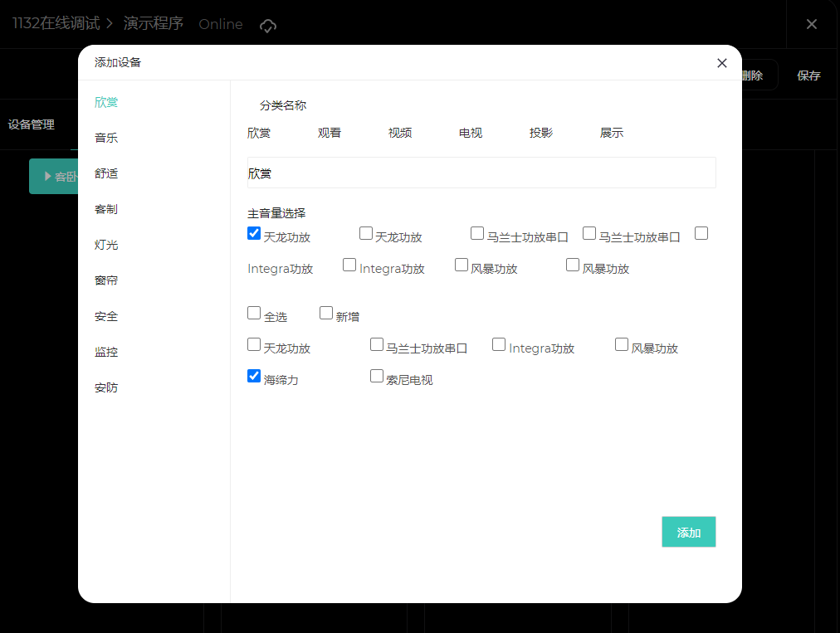Viewport: 840px width, 633px height.
Task: Choose 电视 as category name suggestion
Action: [471, 133]
